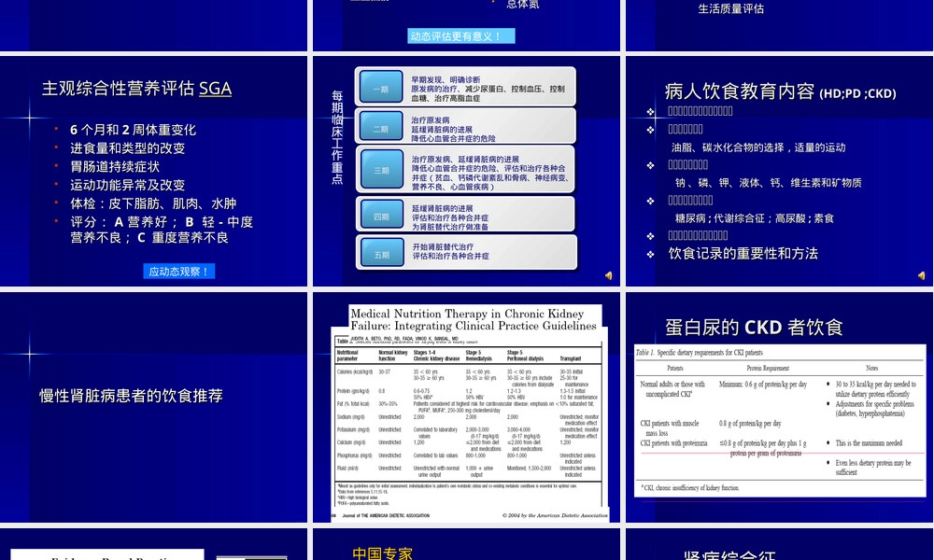Click the title 病人饮食教育内容
This screenshot has height=560, width=934.
click(739, 91)
